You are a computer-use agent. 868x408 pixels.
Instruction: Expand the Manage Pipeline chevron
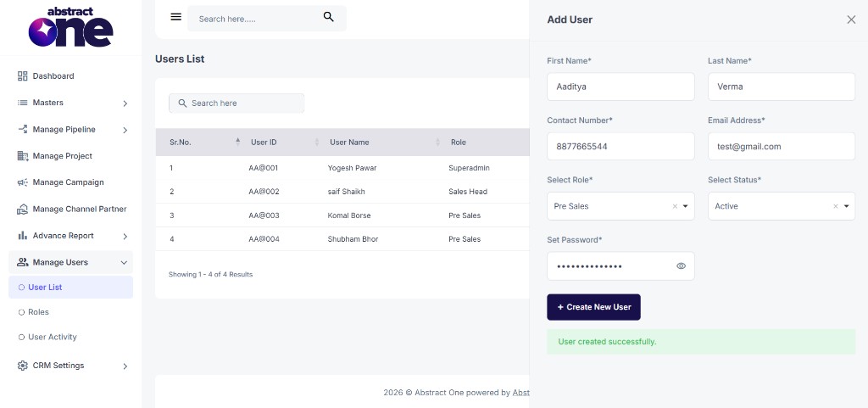point(125,130)
